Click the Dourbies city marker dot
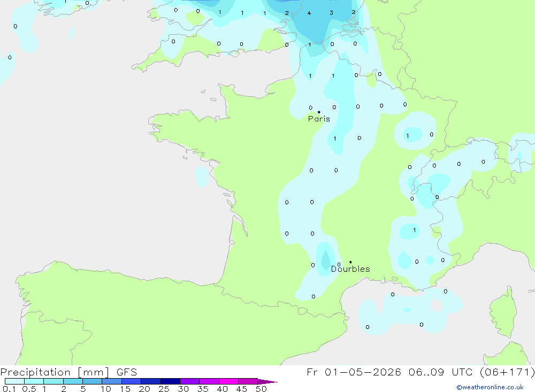Viewport: 535px width, 392px height. [350, 262]
